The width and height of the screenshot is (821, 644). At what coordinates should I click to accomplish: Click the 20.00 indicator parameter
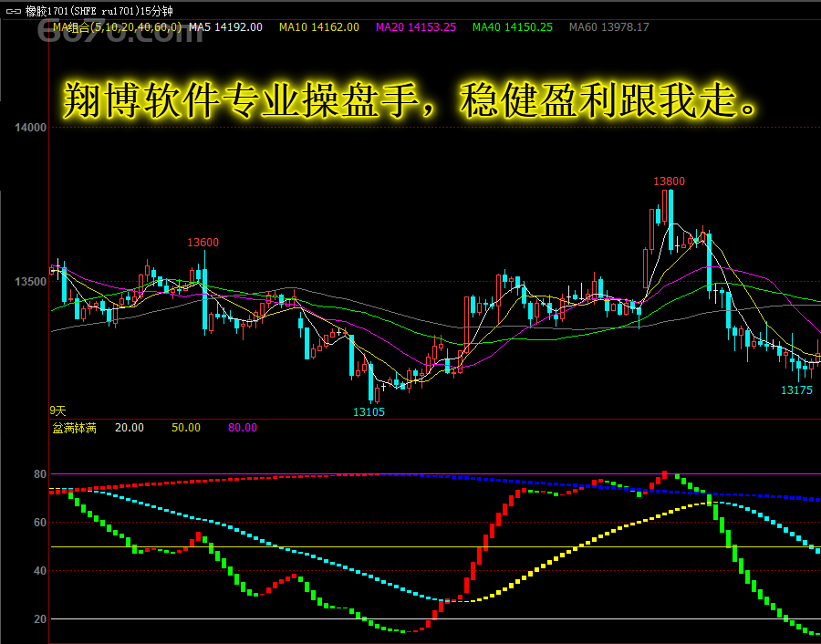(130, 428)
